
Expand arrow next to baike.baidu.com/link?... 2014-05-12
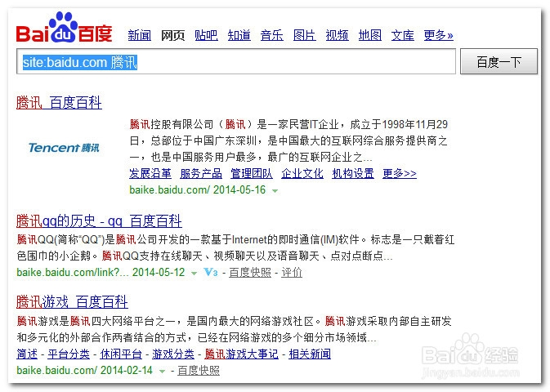[194, 273]
